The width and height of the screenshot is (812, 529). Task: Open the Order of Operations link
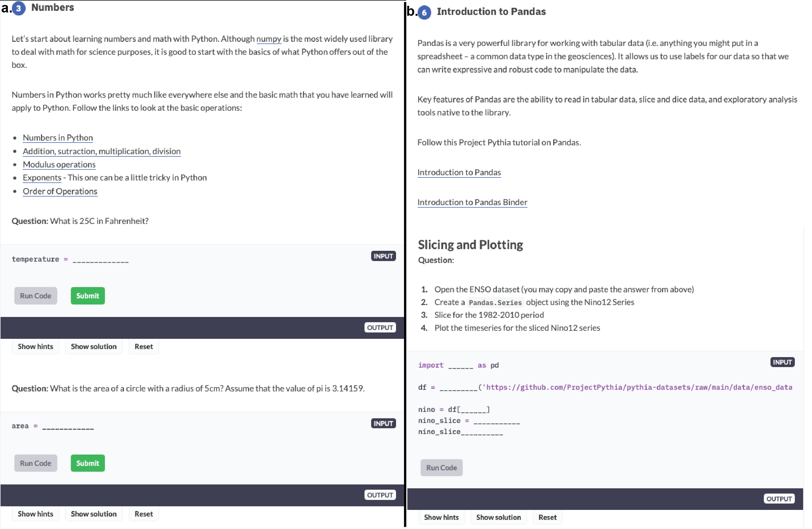60,191
